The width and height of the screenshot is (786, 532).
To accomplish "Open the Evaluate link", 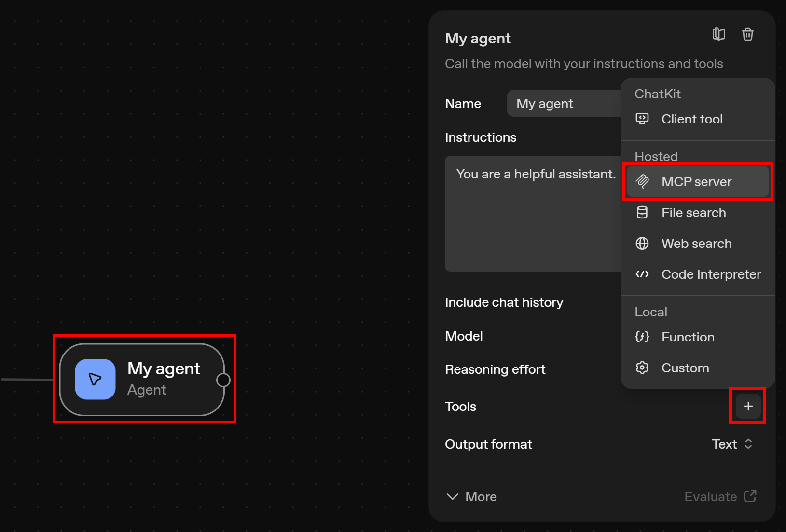I will (x=720, y=497).
